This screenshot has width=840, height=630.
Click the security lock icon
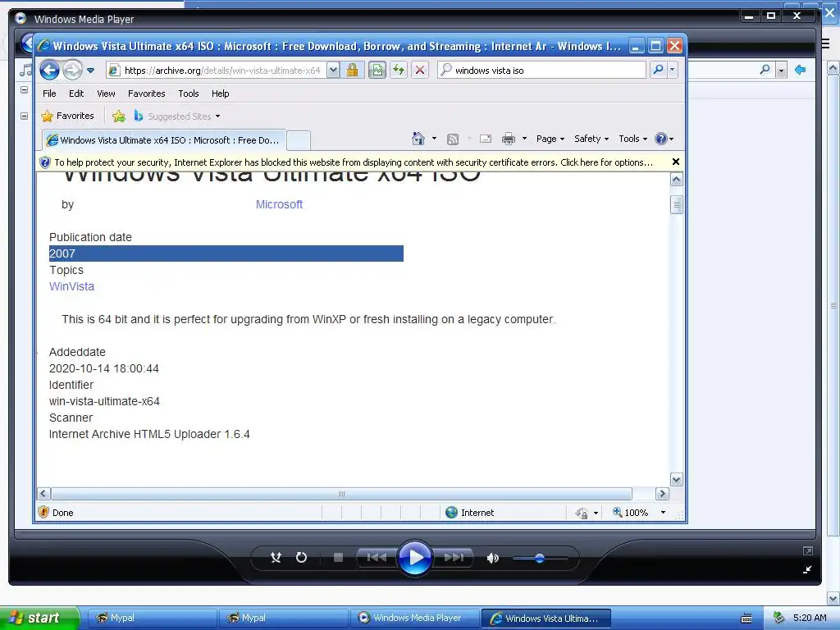coord(352,71)
